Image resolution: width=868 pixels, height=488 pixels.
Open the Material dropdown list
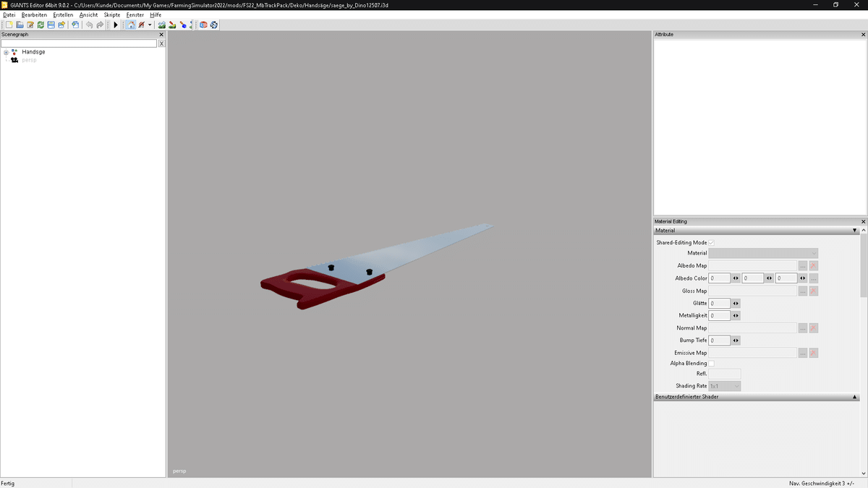click(763, 253)
